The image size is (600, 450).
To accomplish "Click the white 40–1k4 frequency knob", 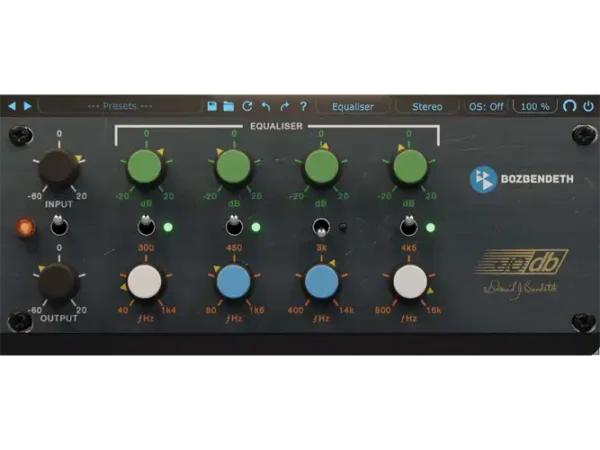I will pos(144,282).
